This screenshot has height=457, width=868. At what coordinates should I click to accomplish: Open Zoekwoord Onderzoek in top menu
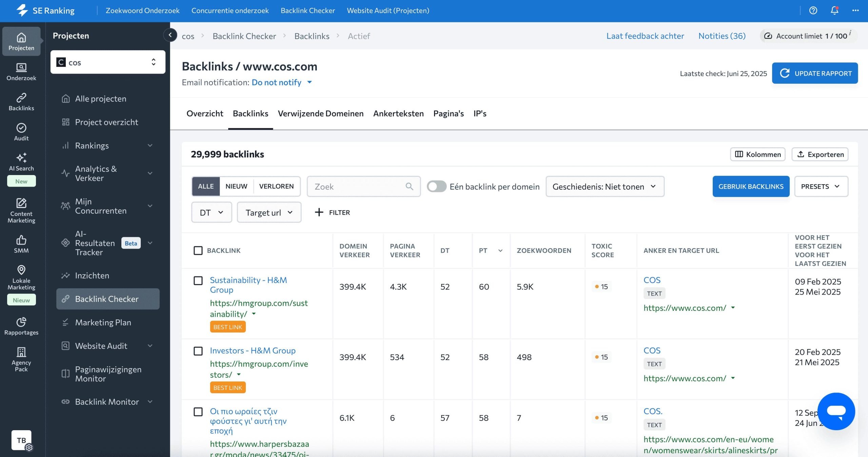[x=142, y=11]
